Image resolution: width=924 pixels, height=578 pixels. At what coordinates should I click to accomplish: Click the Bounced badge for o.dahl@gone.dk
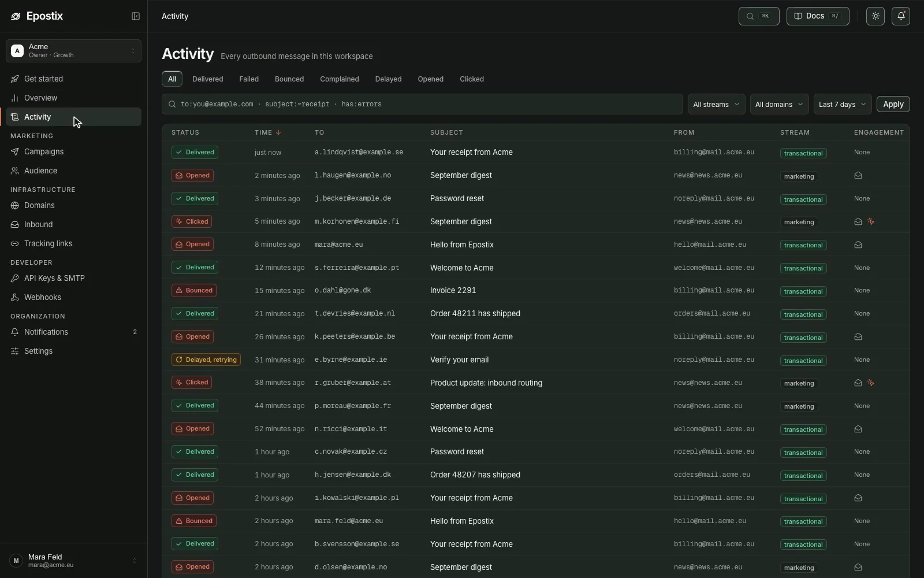click(x=194, y=291)
